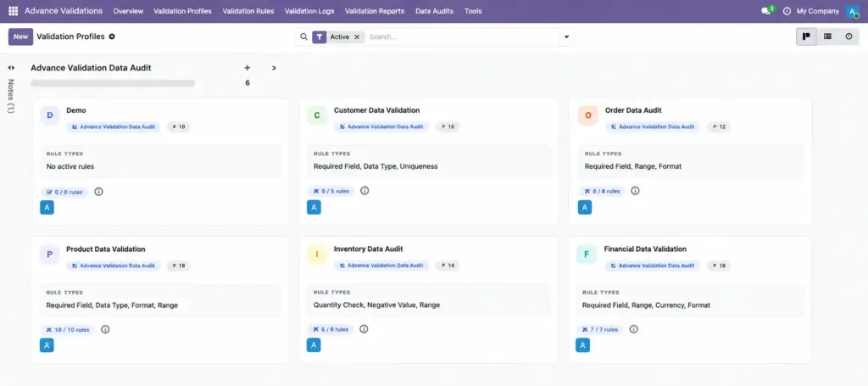The width and height of the screenshot is (868, 386).
Task: Click "No active rules" text
Action: coord(70,166)
